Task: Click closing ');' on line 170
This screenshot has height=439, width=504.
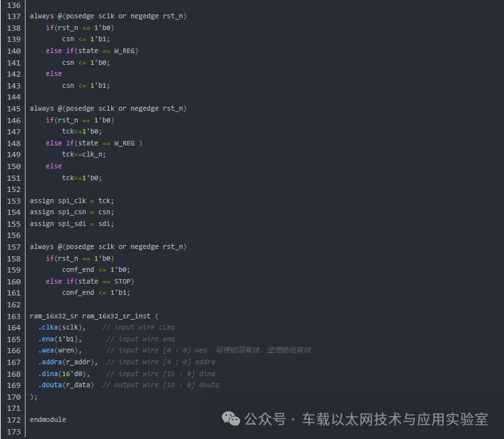Action: tap(34, 397)
